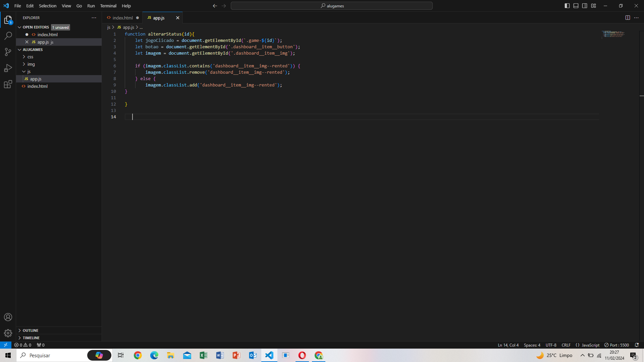Select index.html in Open Editors
The width and height of the screenshot is (644, 362).
59,35
